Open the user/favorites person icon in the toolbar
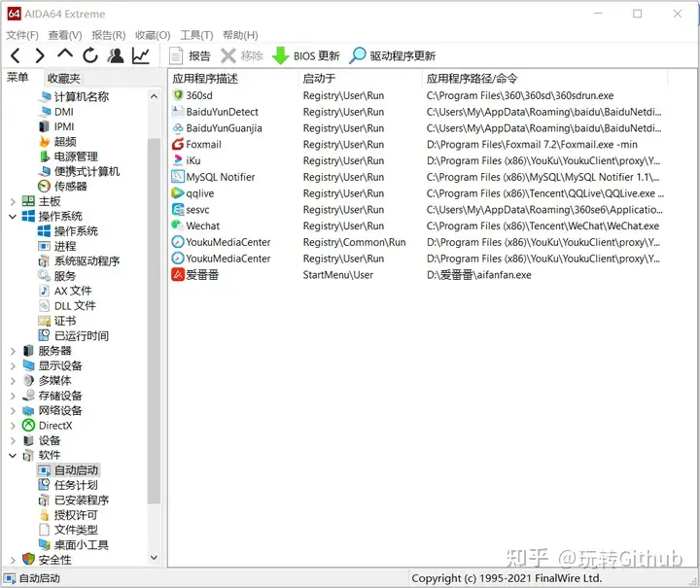This screenshot has height=588, width=700. [115, 55]
